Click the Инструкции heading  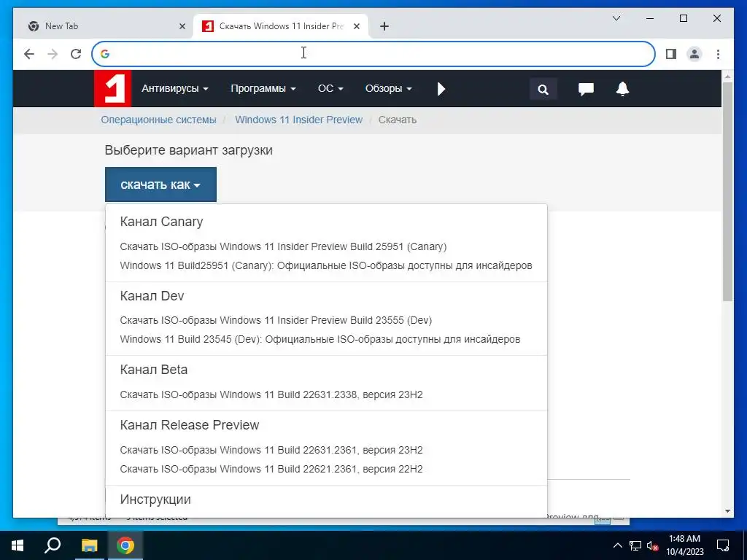tap(155, 499)
